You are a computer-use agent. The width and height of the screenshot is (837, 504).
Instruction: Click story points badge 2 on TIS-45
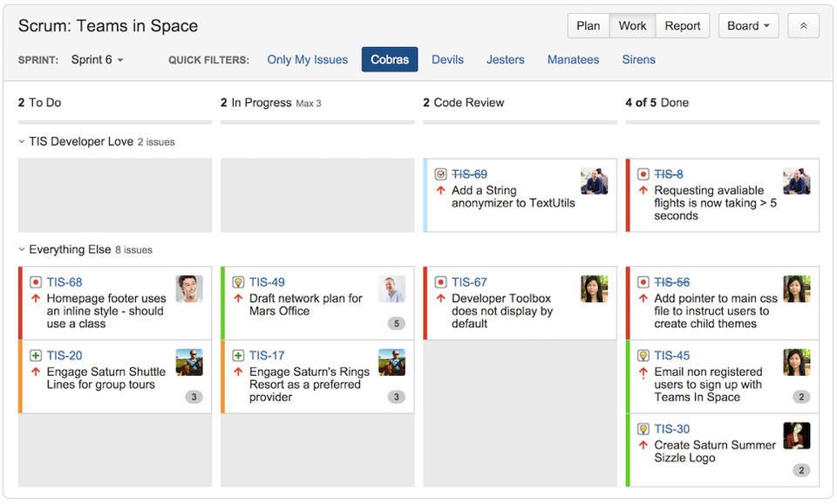[x=801, y=397]
